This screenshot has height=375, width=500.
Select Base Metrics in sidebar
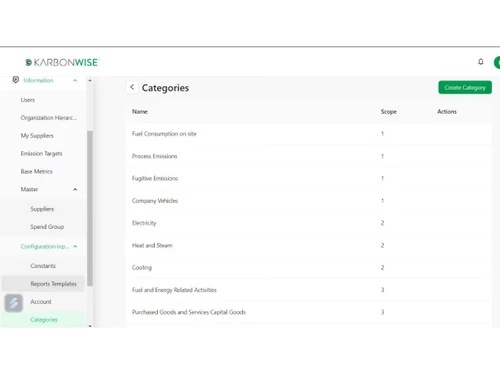[x=37, y=171]
